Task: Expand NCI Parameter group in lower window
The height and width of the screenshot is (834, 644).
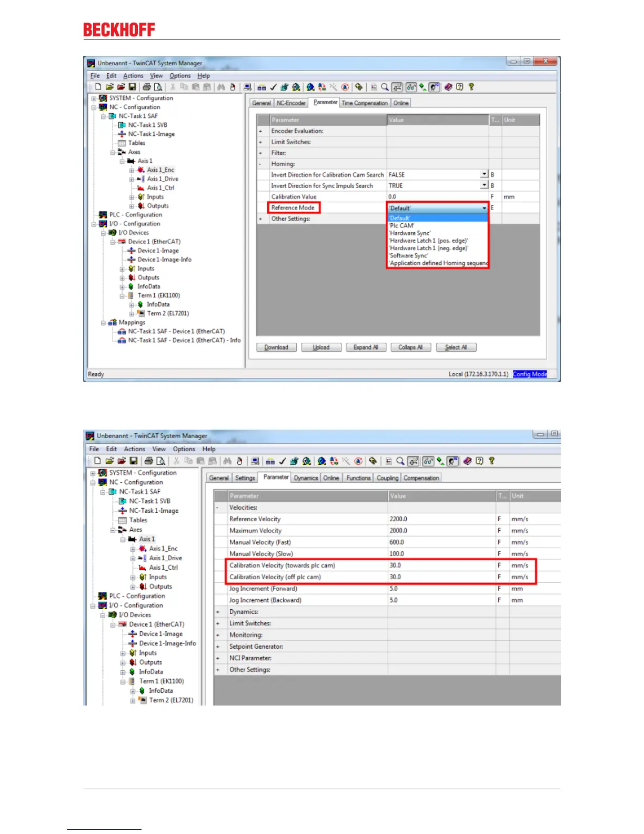Action: point(218,658)
